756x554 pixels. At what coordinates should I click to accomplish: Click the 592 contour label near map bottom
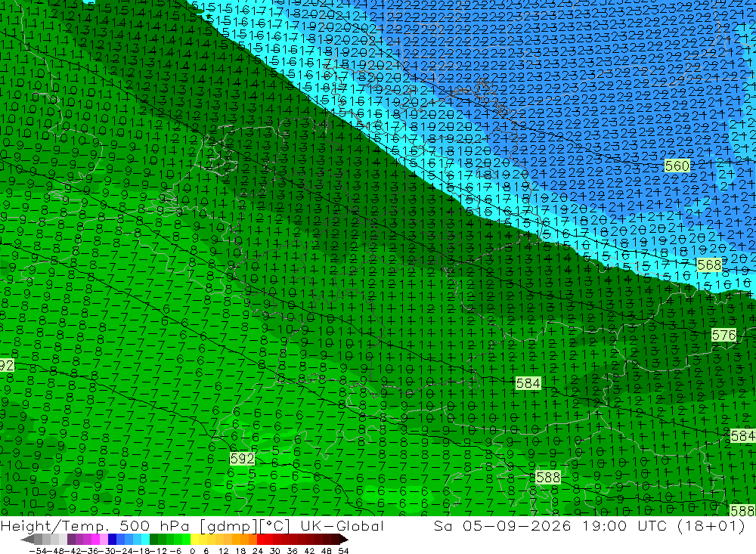[242, 458]
